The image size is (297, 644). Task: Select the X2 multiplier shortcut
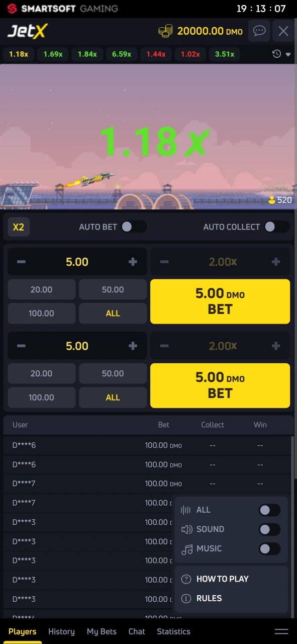coord(18,227)
